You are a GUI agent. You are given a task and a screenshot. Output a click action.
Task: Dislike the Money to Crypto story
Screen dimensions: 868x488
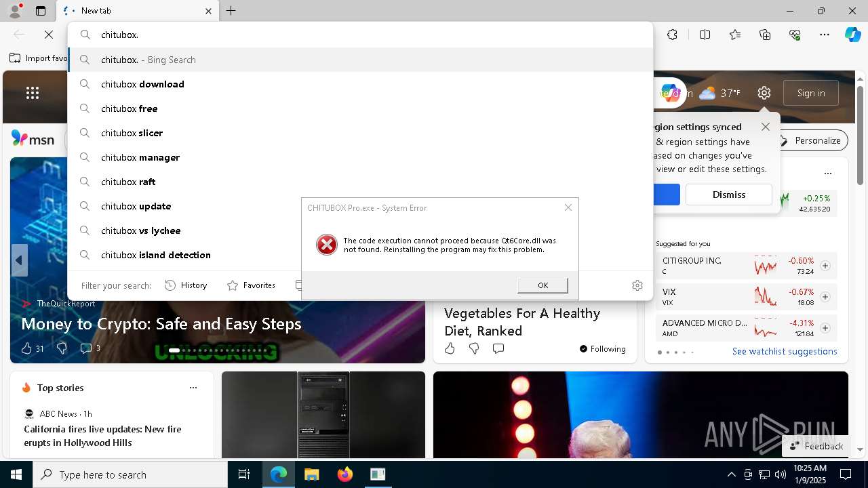pos(62,348)
